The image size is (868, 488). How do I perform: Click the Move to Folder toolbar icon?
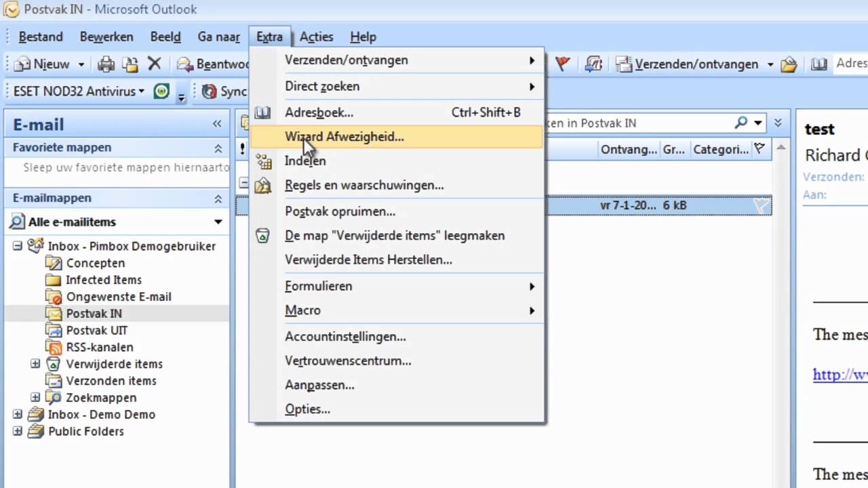(x=130, y=64)
